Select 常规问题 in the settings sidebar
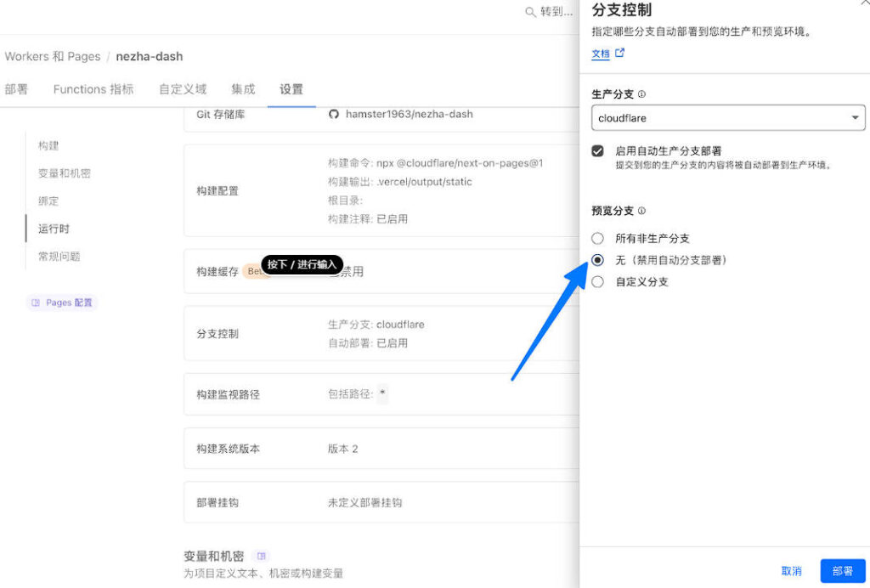 [58, 256]
